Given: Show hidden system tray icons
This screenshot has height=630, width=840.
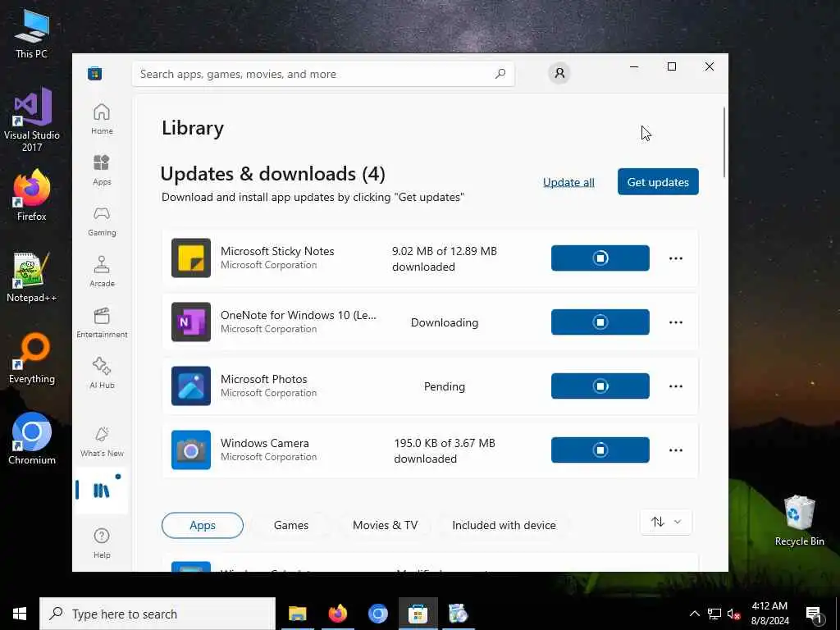Looking at the screenshot, I should click(x=694, y=614).
